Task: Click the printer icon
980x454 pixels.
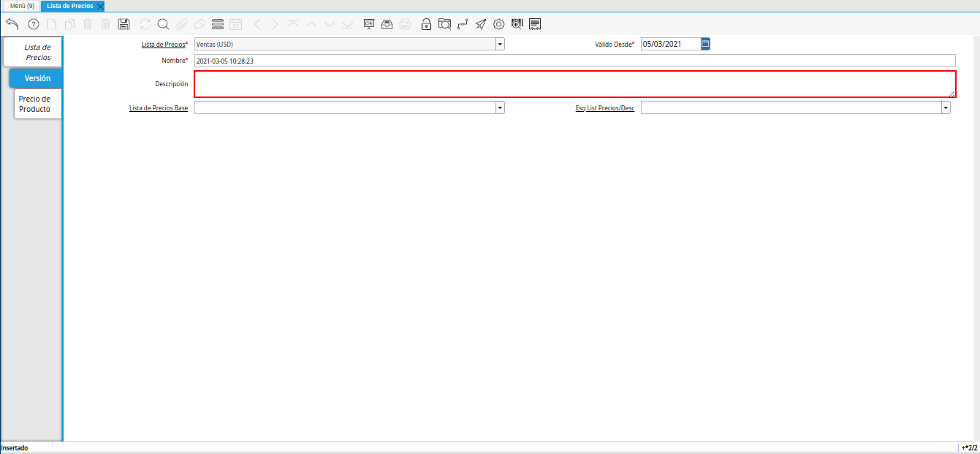Action: click(405, 24)
